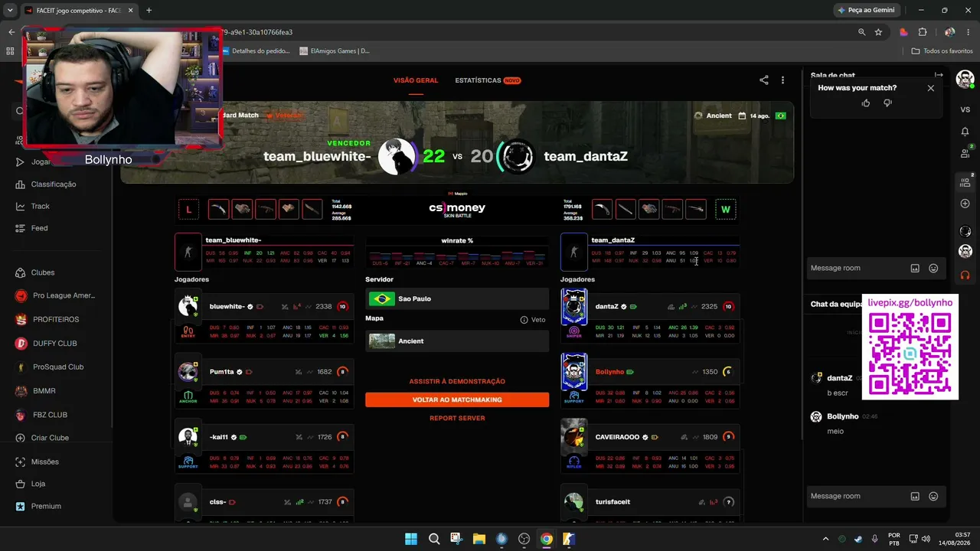The height and width of the screenshot is (551, 980).
Task: Open the PROFITEIROS club
Action: click(x=55, y=319)
